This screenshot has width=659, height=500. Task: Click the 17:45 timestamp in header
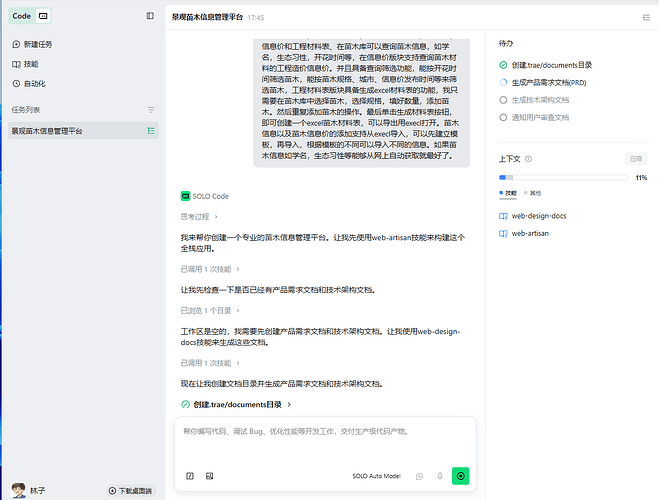(256, 18)
